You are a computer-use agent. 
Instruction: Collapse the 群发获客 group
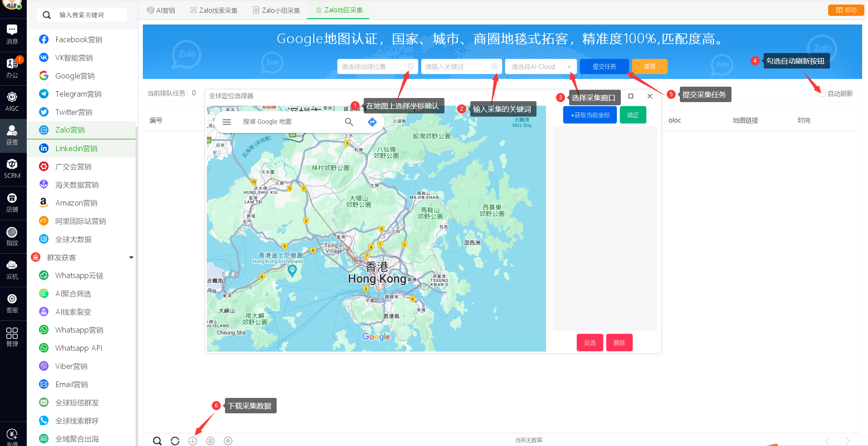131,257
